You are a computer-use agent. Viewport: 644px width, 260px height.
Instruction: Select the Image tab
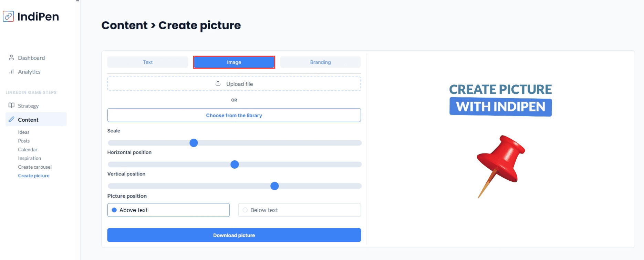234,62
